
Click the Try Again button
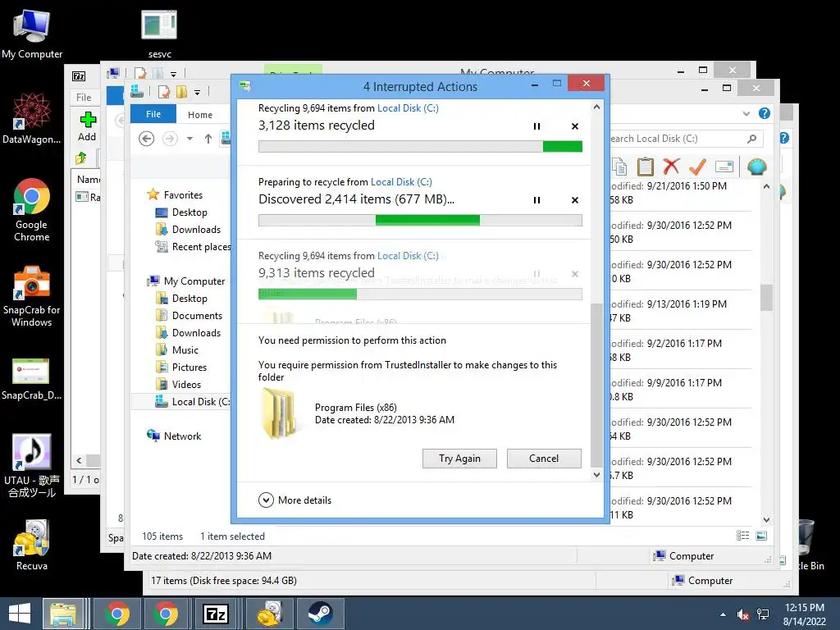tap(459, 459)
